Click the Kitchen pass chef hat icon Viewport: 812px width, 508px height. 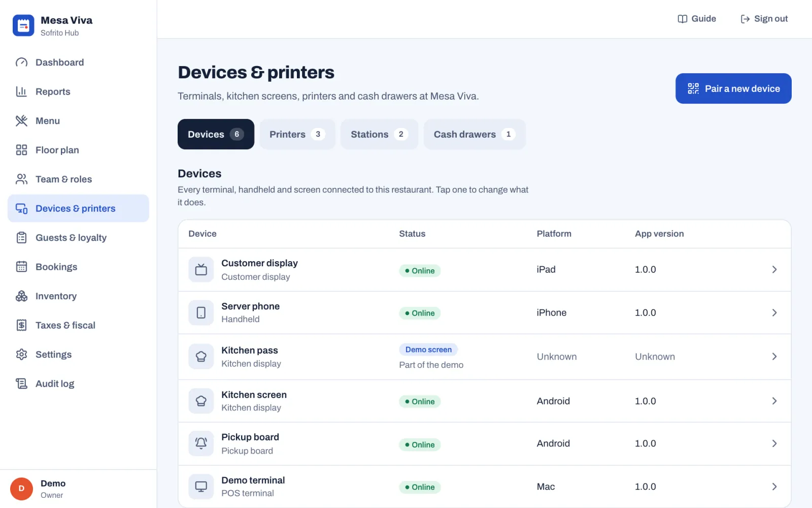click(x=201, y=357)
